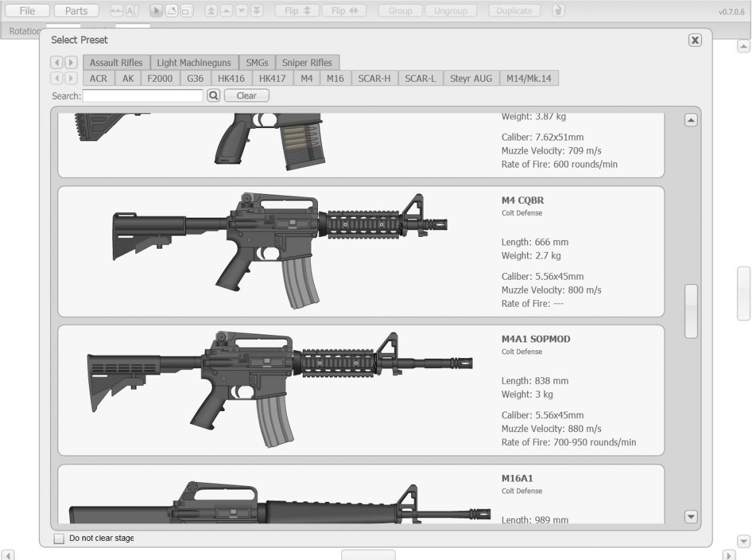Click main window horizontal scroll-left arrow
Image resolution: width=752 pixels, height=560 pixels.
pos(8,555)
